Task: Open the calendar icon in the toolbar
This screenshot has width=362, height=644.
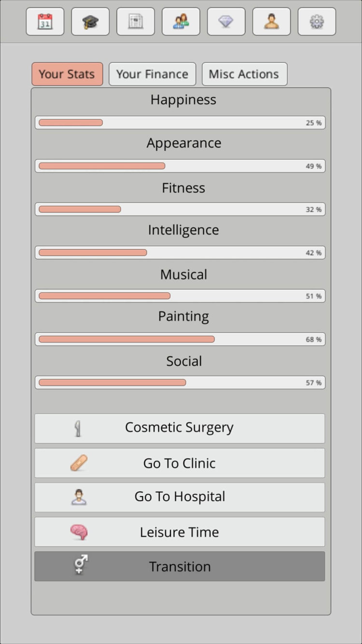Action: pyautogui.click(x=44, y=21)
